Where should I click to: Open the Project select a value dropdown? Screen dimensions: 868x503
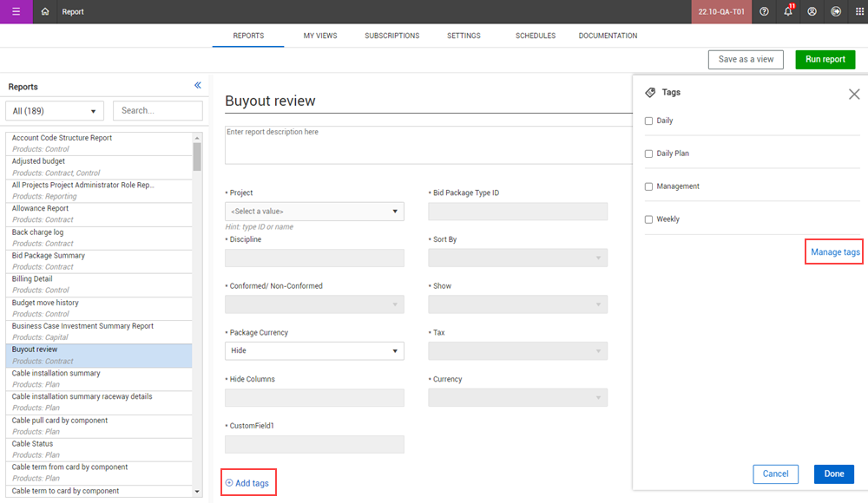(x=314, y=212)
